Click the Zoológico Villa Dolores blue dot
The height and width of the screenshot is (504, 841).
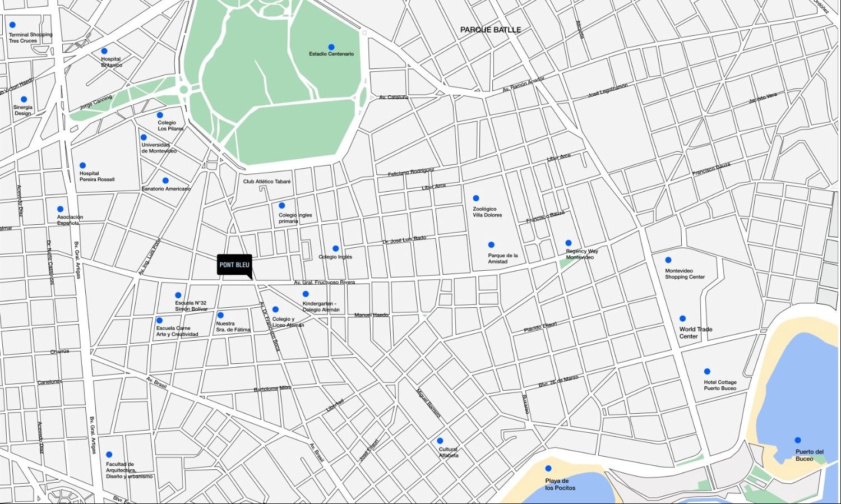click(476, 198)
